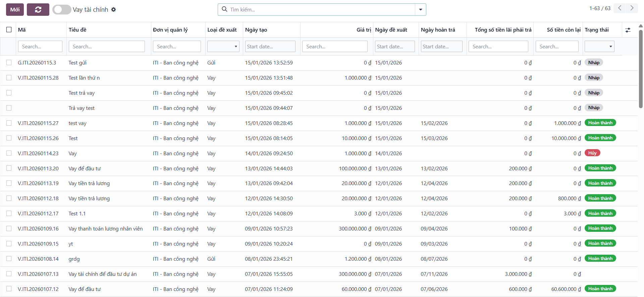
Task: Click the Hoàn thành badge for V.ITI.20260112.17
Action: [600, 213]
